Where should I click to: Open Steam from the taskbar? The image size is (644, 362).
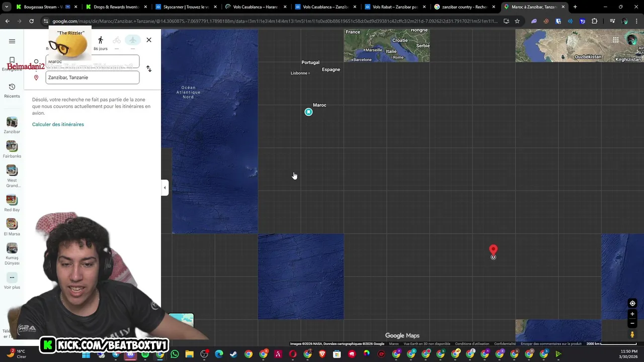point(233,354)
